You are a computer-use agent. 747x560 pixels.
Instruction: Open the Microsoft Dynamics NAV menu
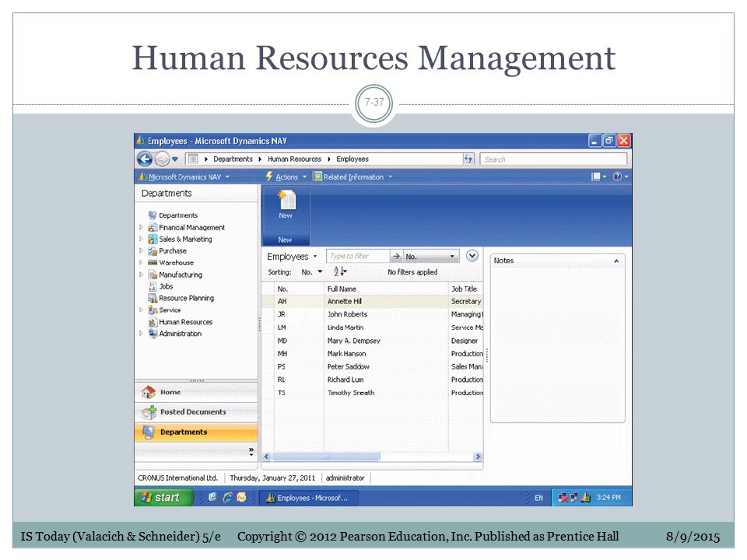click(184, 177)
